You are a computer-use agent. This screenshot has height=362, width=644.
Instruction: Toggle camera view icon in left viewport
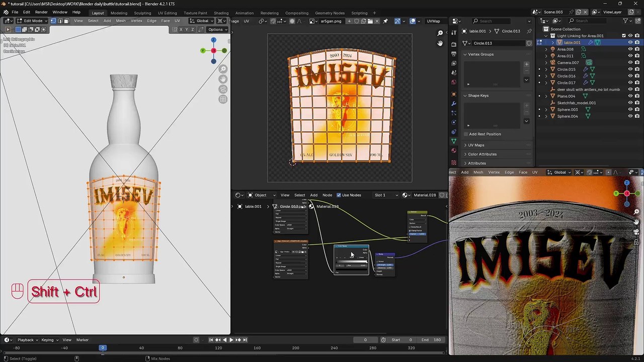point(223,89)
